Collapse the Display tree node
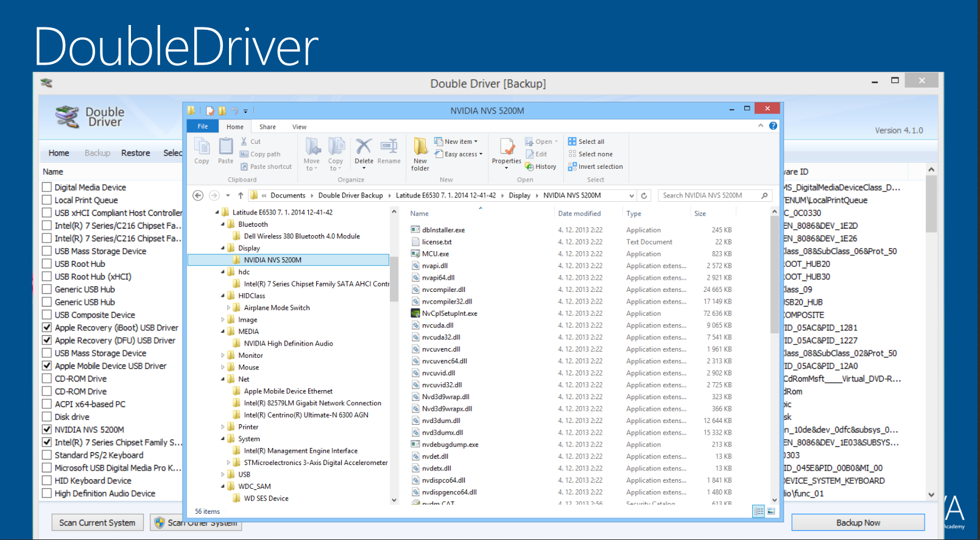980x540 pixels. point(222,248)
